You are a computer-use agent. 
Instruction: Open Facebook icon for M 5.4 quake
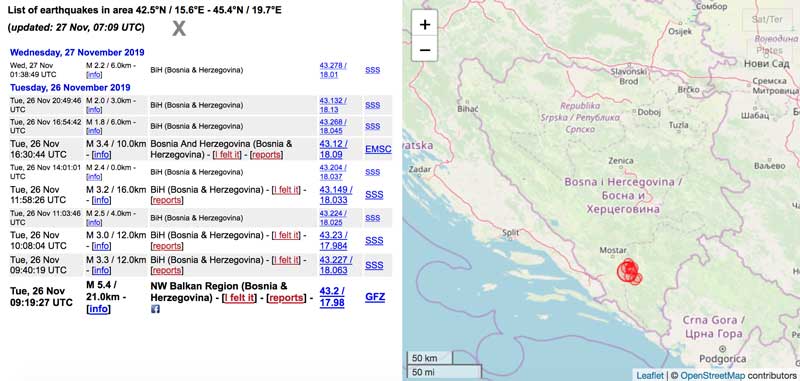tap(155, 309)
